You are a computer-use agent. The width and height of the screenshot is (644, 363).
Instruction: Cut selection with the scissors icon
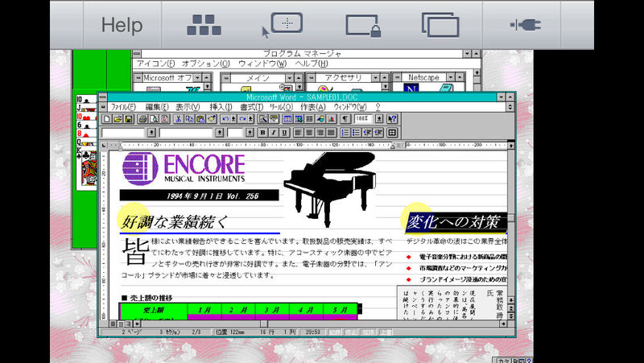tap(178, 119)
